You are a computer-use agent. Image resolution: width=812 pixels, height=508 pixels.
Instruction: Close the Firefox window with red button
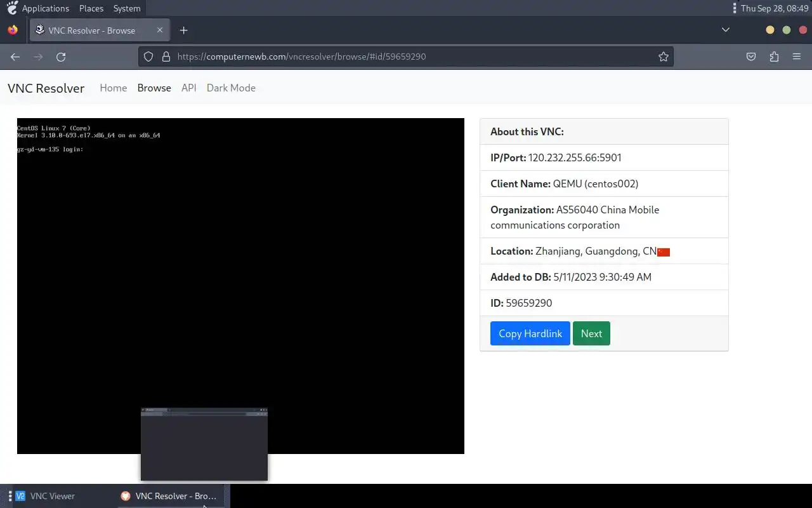(803, 30)
